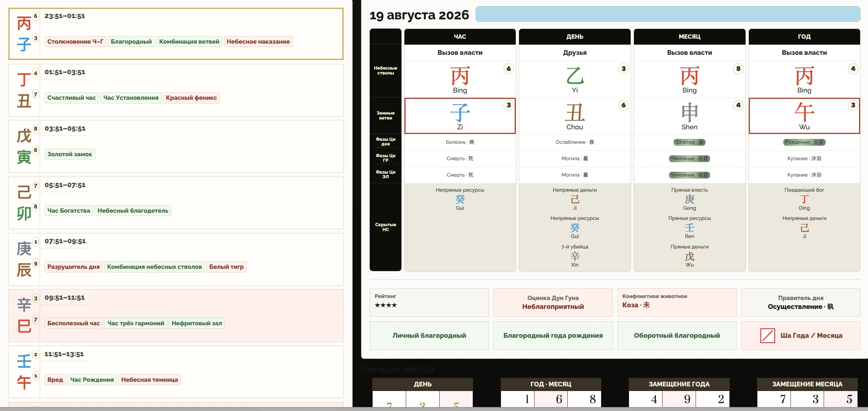The width and height of the screenshot is (868, 411).
Task: Click the Счастливый час tag
Action: tap(72, 98)
